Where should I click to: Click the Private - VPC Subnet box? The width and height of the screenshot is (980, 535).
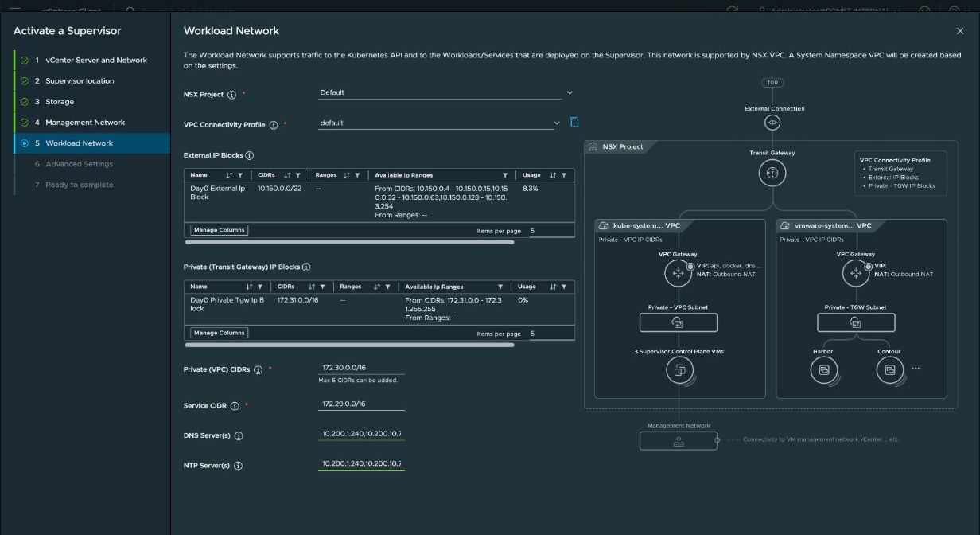point(679,322)
